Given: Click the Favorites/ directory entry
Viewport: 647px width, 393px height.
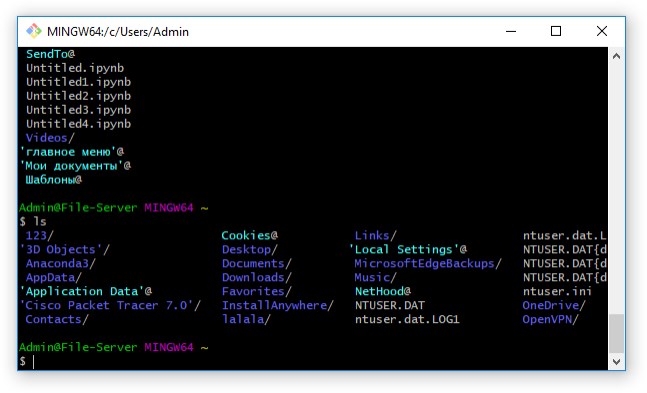Looking at the screenshot, I should pyautogui.click(x=257, y=291).
